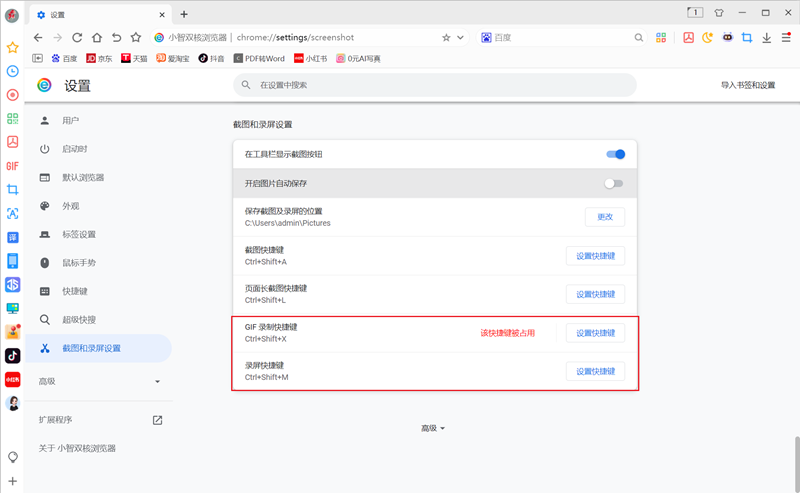The width and height of the screenshot is (800, 493).
Task: Open favorites star in left sidebar
Action: (12, 47)
